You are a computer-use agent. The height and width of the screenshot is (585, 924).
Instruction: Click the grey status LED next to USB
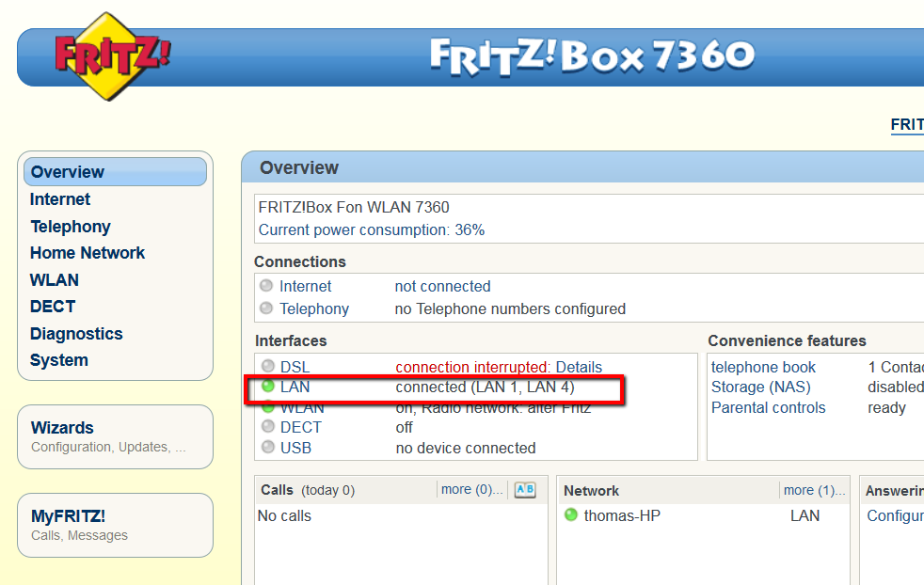[x=268, y=447]
